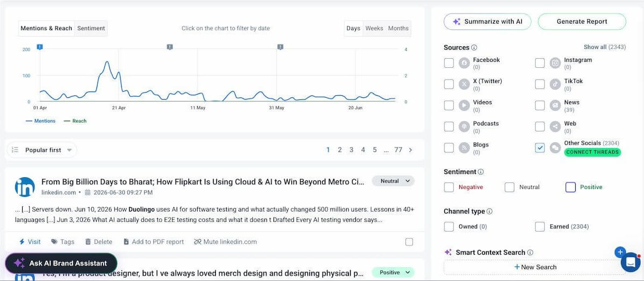Open the Smart Context Search info icon

coord(530,252)
